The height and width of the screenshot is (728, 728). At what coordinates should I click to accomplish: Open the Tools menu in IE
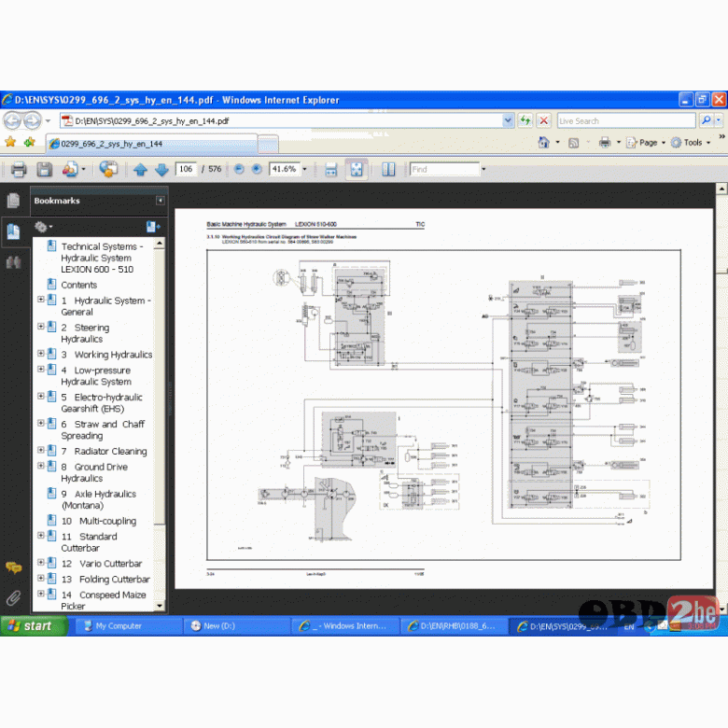tap(691, 143)
